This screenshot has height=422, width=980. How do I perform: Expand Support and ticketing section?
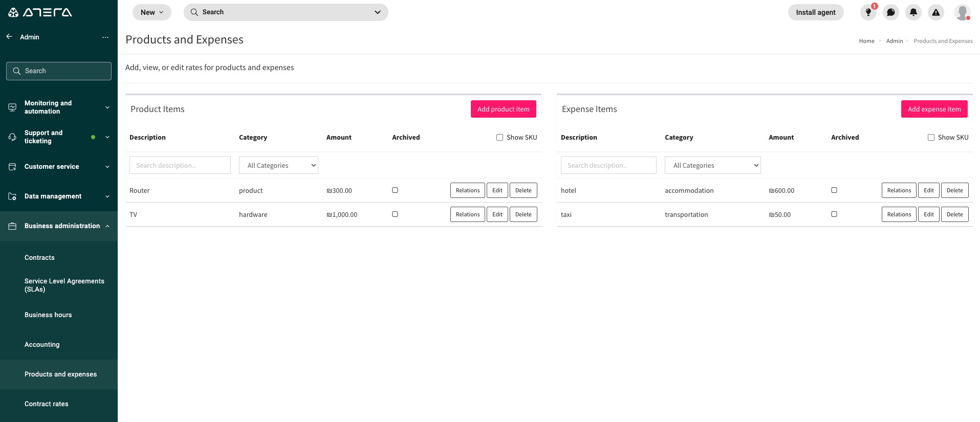click(x=107, y=137)
